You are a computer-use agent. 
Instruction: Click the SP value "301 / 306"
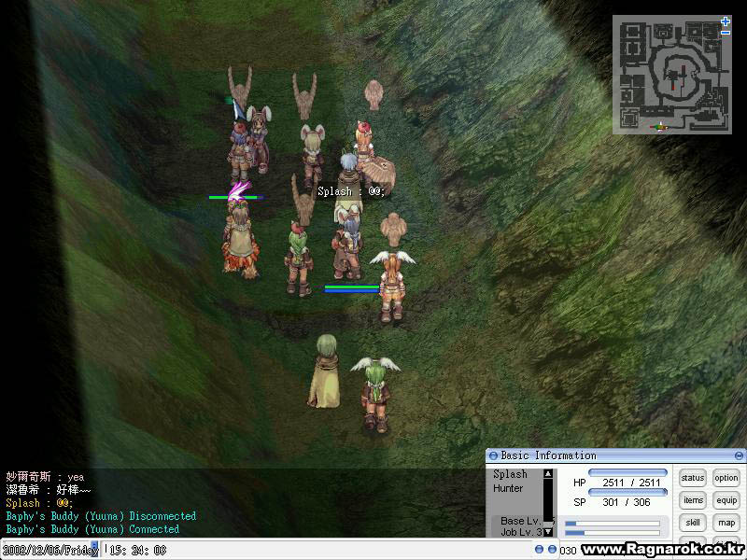point(626,502)
